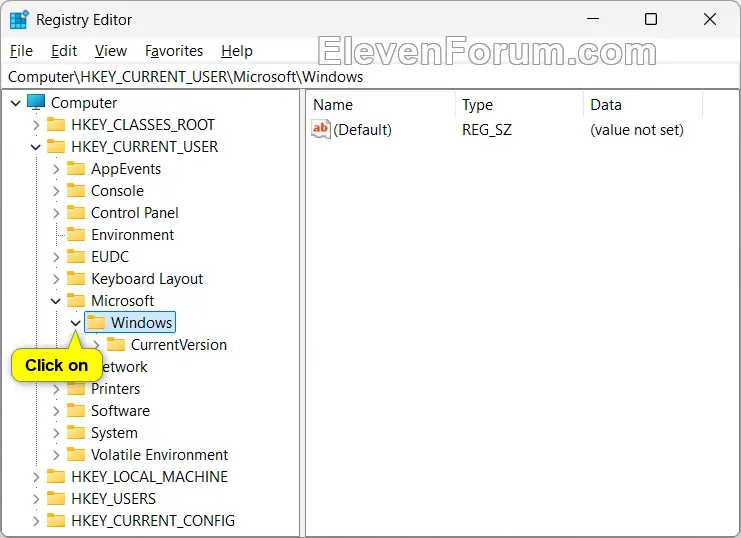The width and height of the screenshot is (741, 538).
Task: Collapse the Microsoft key chevron
Action: [x=56, y=301]
